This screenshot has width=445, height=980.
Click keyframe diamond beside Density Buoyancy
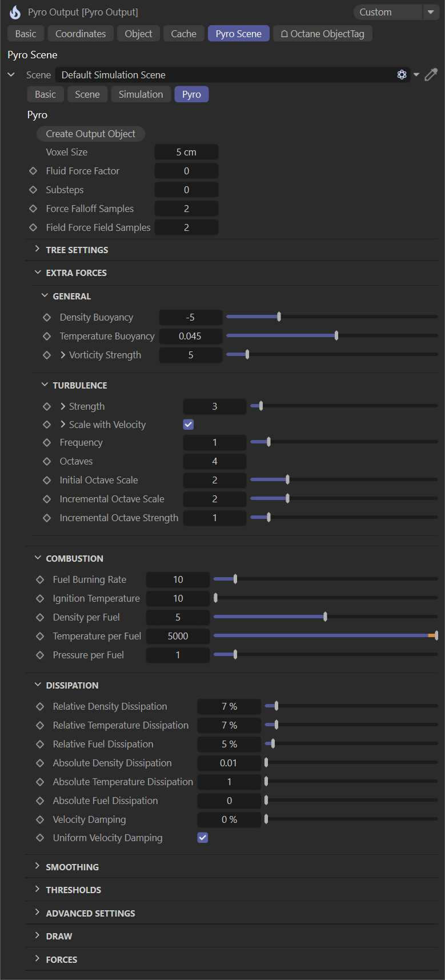tap(47, 317)
